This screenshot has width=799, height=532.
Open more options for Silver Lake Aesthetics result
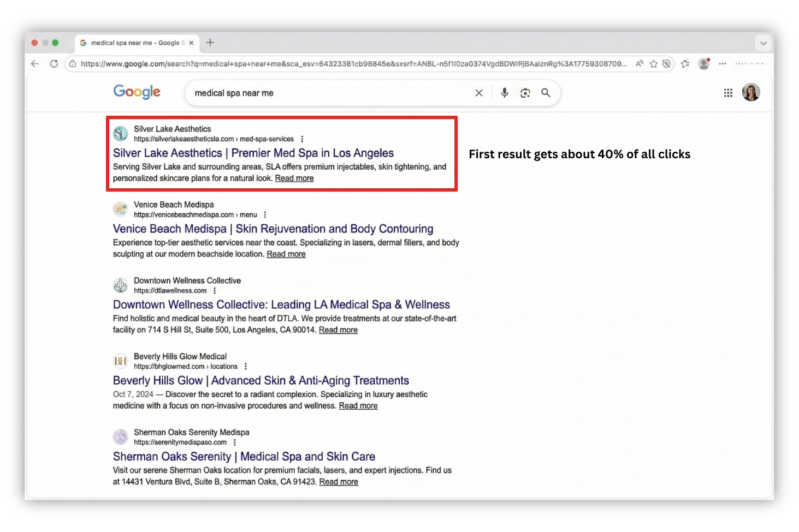[302, 139]
